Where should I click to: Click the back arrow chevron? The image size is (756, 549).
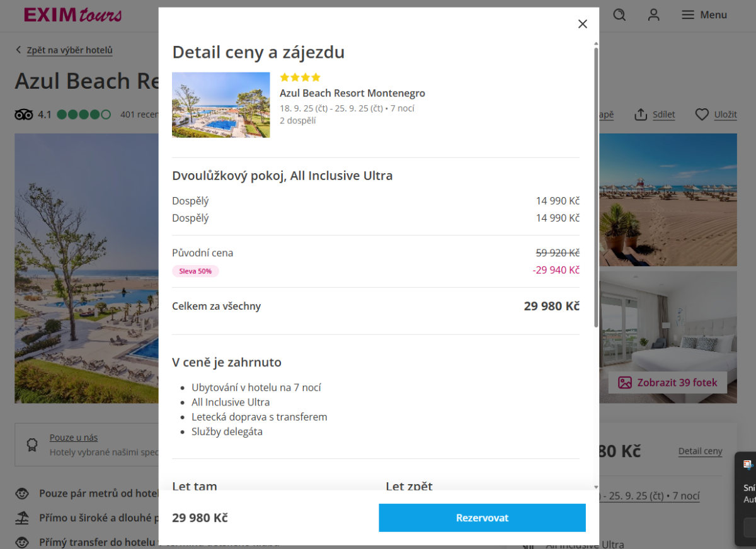tap(19, 50)
